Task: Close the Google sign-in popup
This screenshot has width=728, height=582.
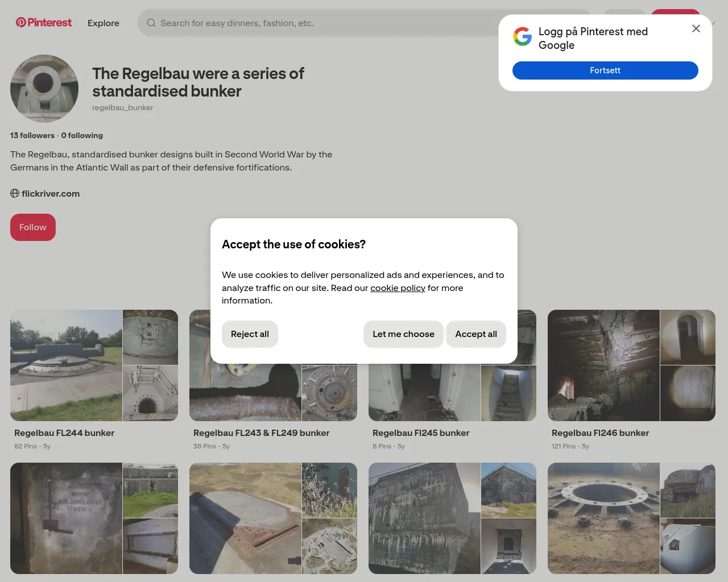Action: click(696, 28)
